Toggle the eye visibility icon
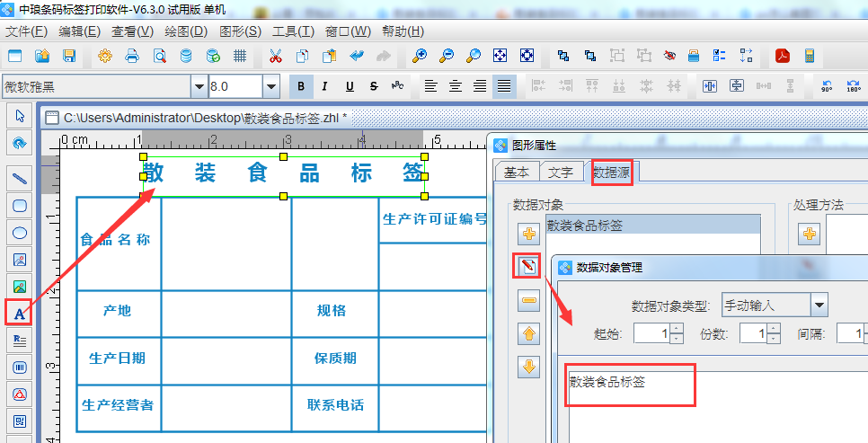This screenshot has width=868, height=443. click(669, 56)
